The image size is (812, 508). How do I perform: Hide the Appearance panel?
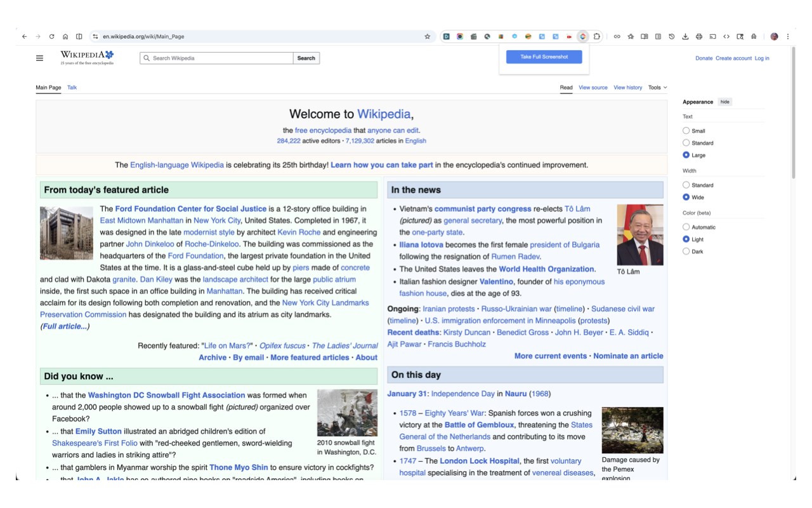pyautogui.click(x=724, y=102)
